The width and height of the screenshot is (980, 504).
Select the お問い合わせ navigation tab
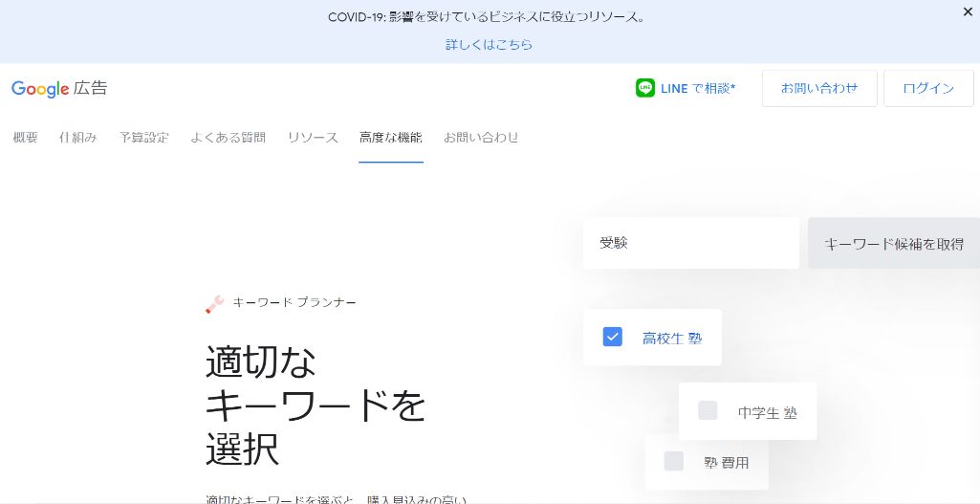[481, 138]
